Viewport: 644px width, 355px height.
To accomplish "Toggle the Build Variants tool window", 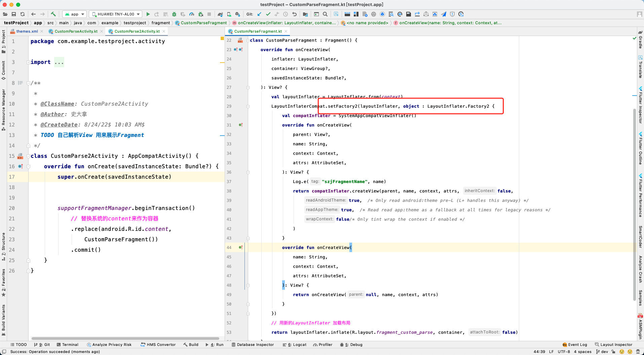I will point(3,320).
